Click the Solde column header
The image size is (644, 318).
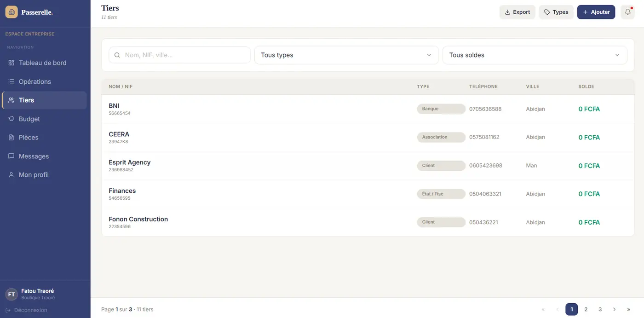(x=586, y=87)
